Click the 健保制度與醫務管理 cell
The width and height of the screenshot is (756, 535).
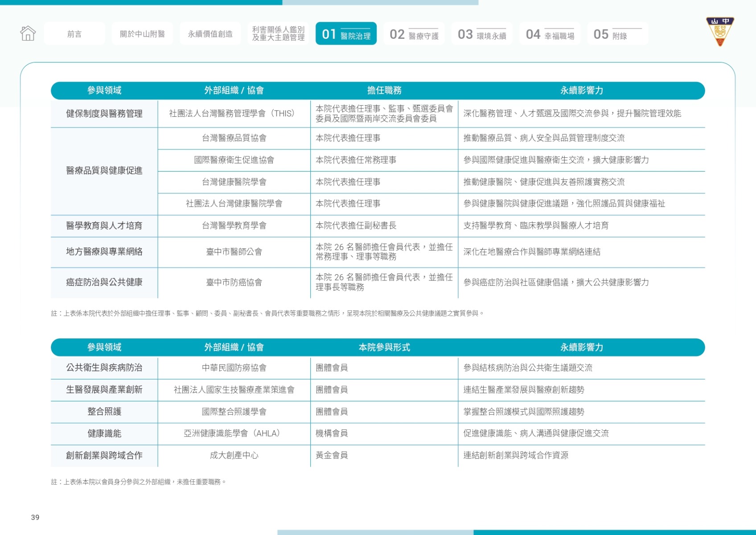(104, 114)
